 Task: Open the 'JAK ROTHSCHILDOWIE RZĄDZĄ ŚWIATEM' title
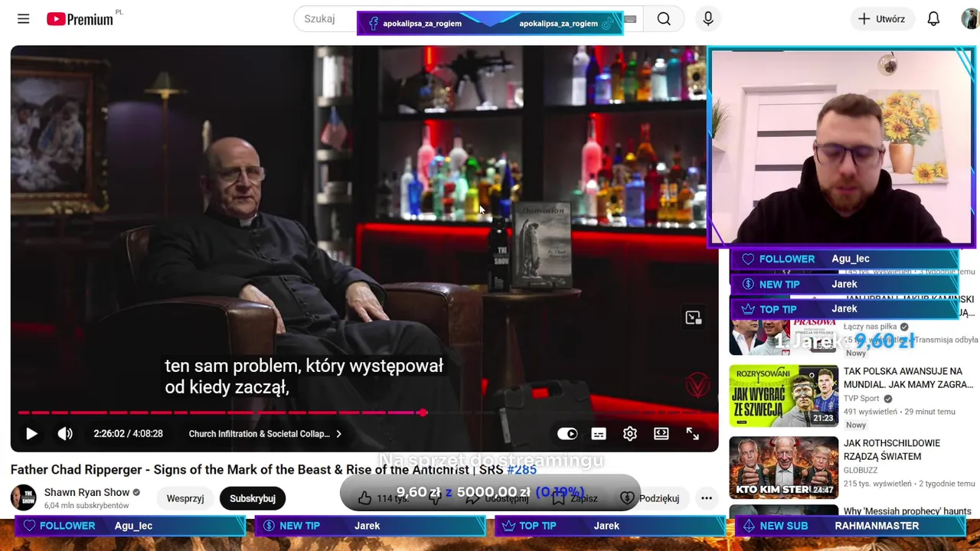[x=893, y=450]
